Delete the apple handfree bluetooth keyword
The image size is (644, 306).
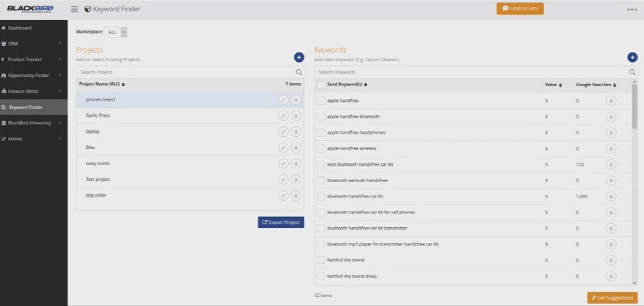tap(611, 117)
